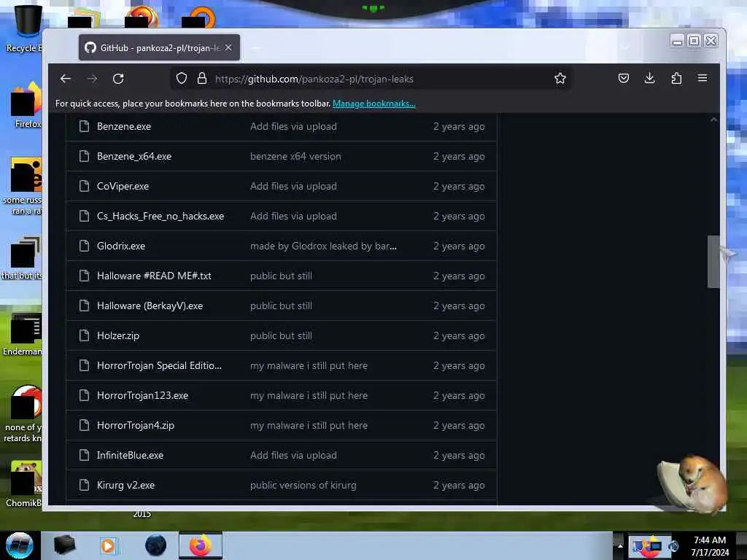
Task: Click the file icon beside Kirurg v2.exe
Action: 85,485
